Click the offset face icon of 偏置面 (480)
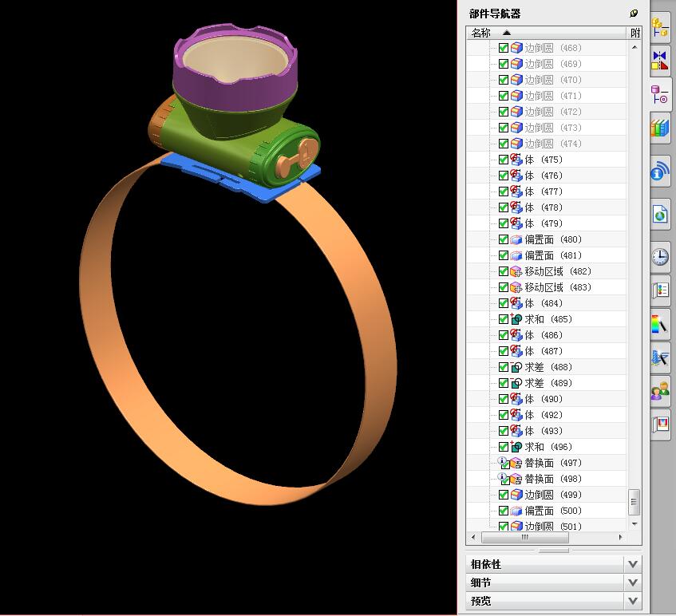The image size is (676, 616). tap(516, 239)
